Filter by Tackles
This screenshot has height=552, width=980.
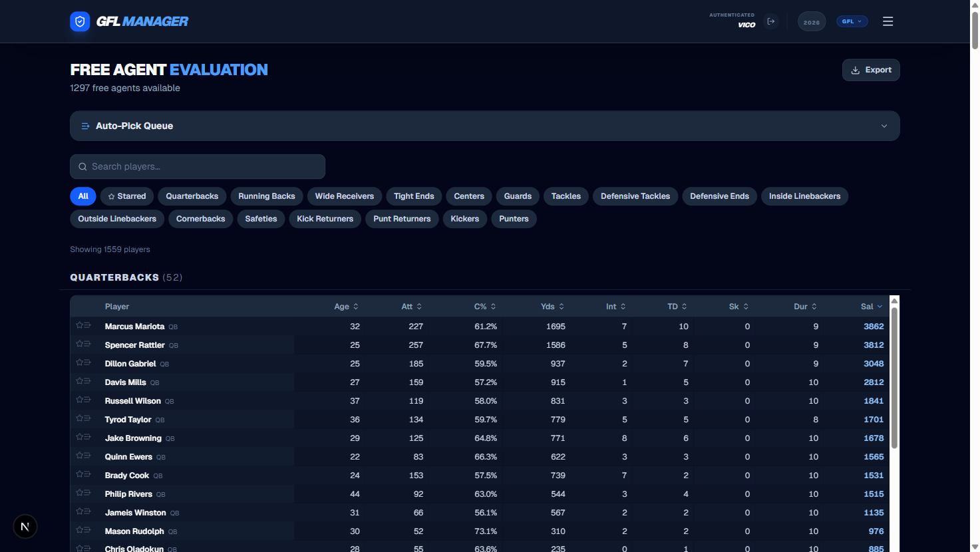pyautogui.click(x=566, y=196)
